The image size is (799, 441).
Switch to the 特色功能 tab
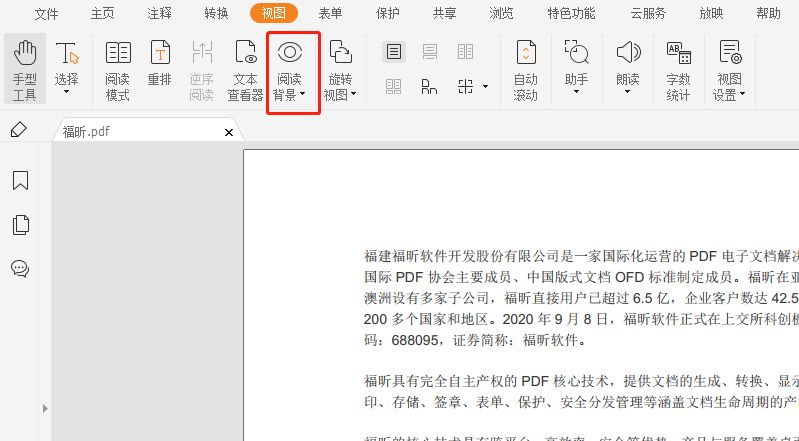pos(571,14)
